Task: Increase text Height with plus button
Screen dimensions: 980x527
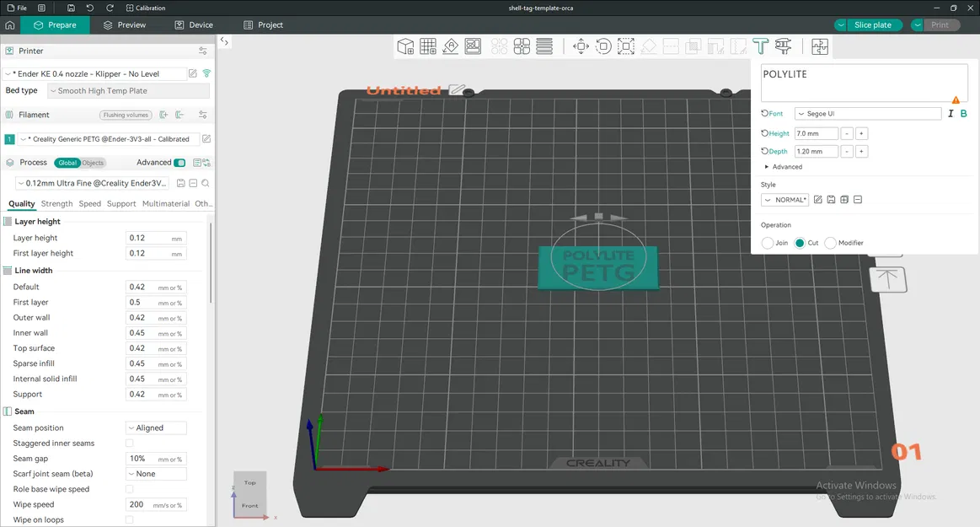Action: [x=861, y=134]
